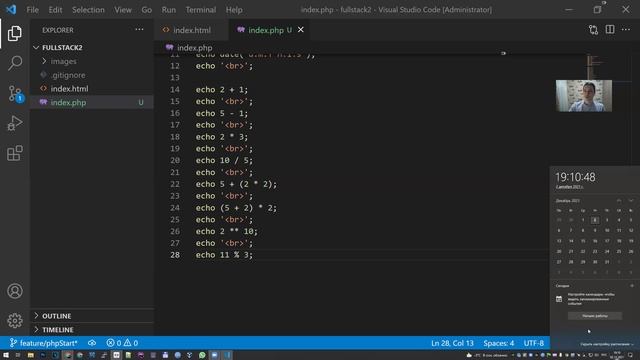Click the VS Code VSCode logo icon
The image size is (640, 360).
click(11, 9)
